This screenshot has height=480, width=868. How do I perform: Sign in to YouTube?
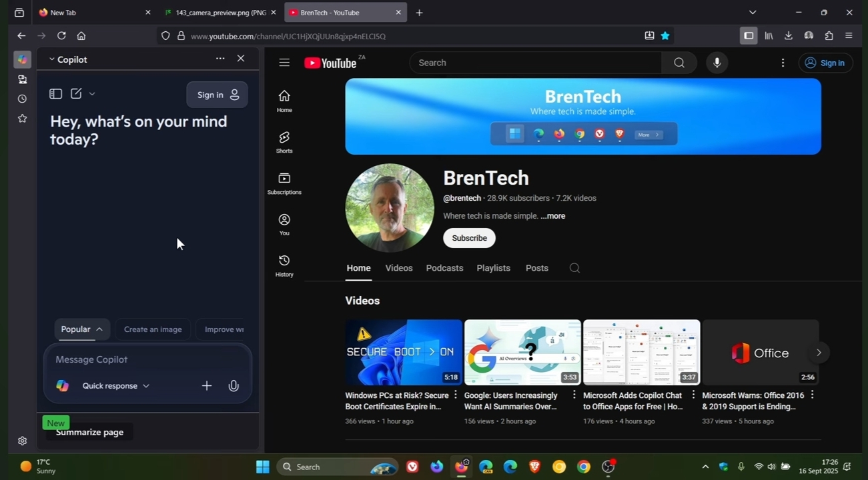pos(825,63)
